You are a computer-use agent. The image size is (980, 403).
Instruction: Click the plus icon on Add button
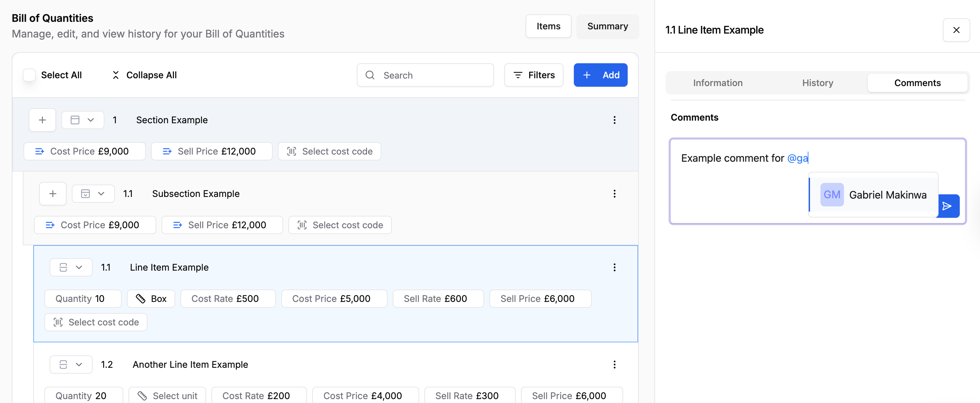(587, 75)
